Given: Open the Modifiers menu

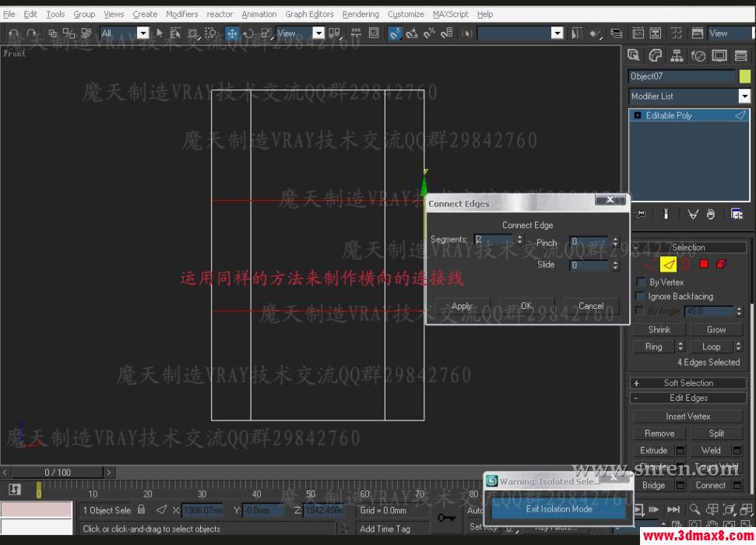Looking at the screenshot, I should coord(181,13).
